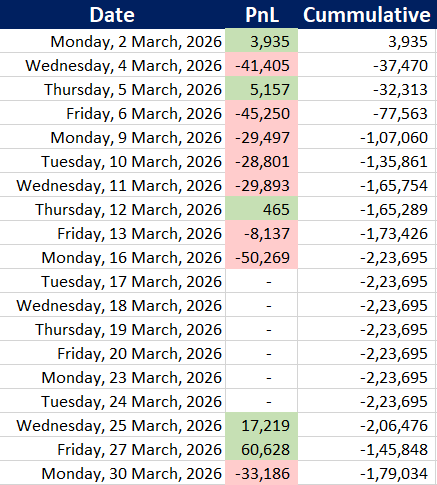Click the Tuesday, 24 March, 2026 date cell

click(x=113, y=401)
